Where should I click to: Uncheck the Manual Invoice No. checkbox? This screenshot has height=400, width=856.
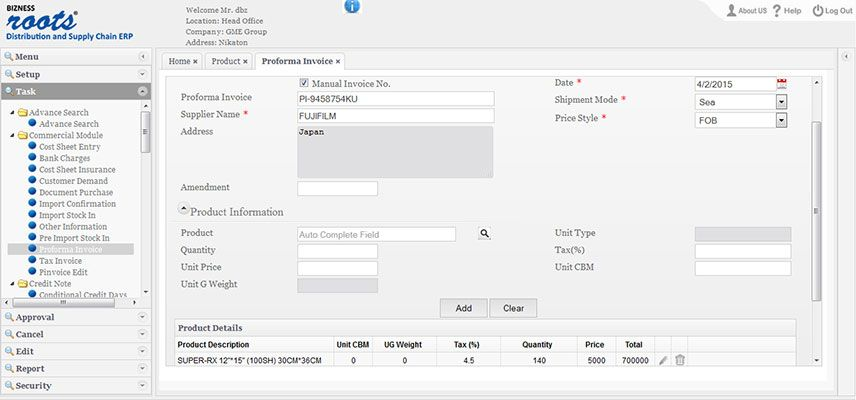305,83
